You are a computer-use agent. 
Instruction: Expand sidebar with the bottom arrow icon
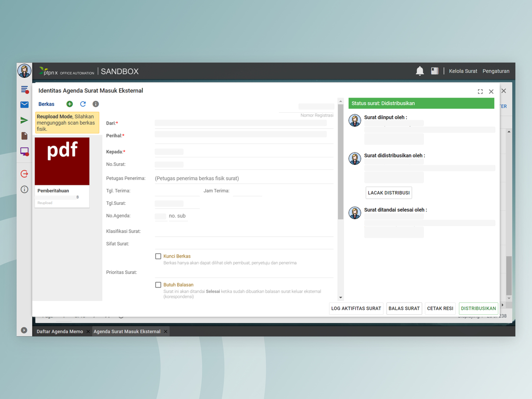24,330
